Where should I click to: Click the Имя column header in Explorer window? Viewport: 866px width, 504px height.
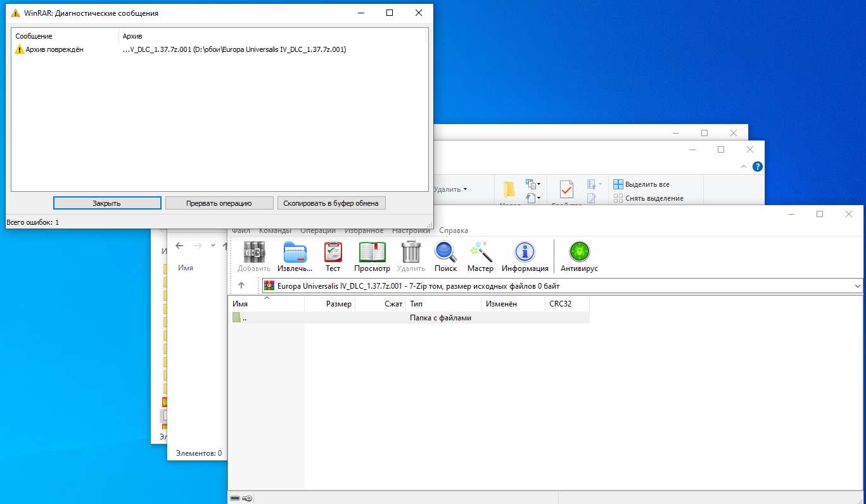[x=186, y=268]
